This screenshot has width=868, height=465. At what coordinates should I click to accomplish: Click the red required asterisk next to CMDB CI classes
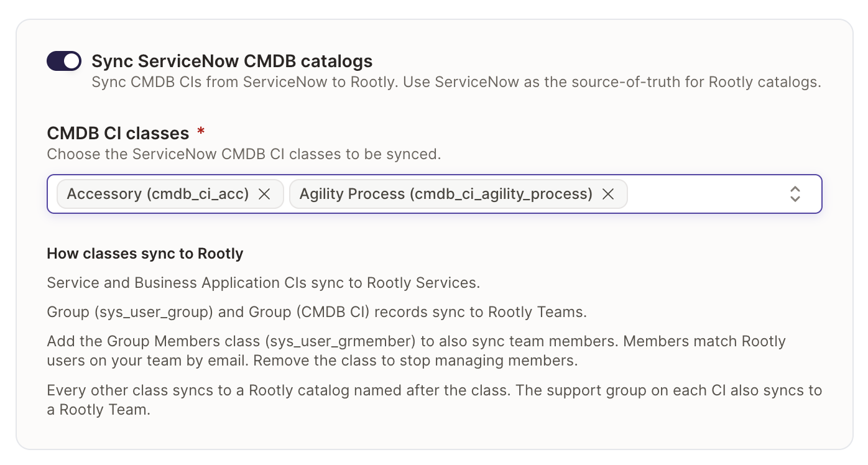coord(201,131)
